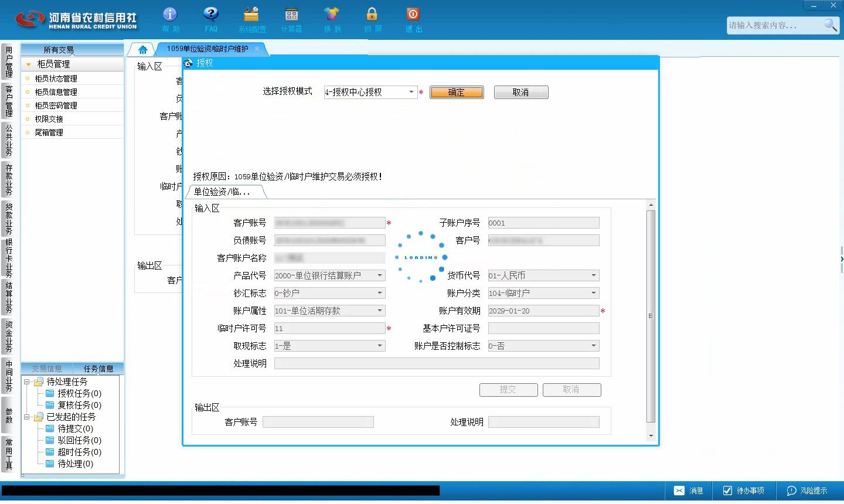
Task: Select 资金业务 vertical sidebar tab
Action: [x=9, y=337]
